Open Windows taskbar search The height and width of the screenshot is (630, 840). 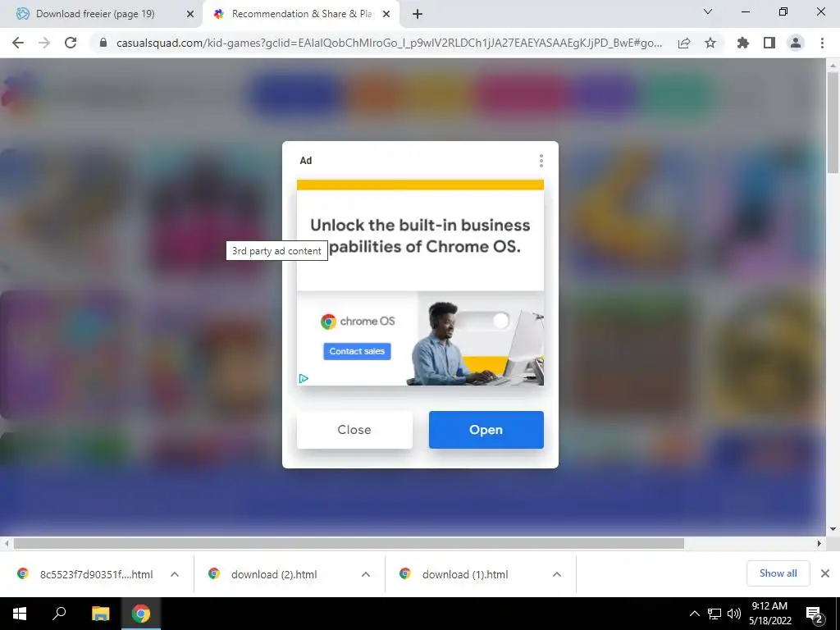59,614
